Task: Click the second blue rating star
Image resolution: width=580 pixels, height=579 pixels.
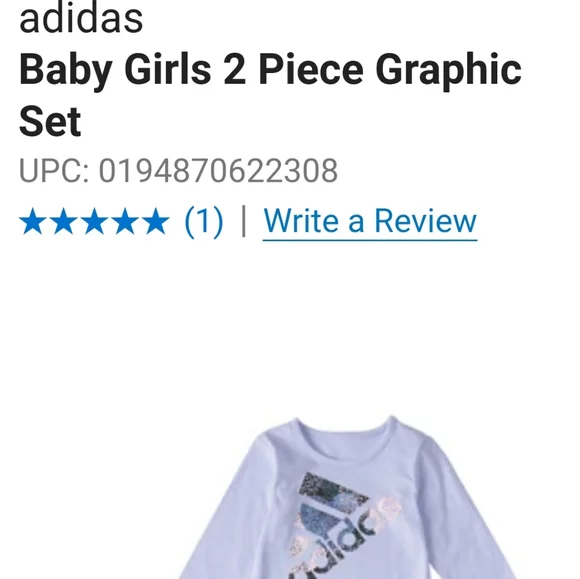Action: pos(64,221)
